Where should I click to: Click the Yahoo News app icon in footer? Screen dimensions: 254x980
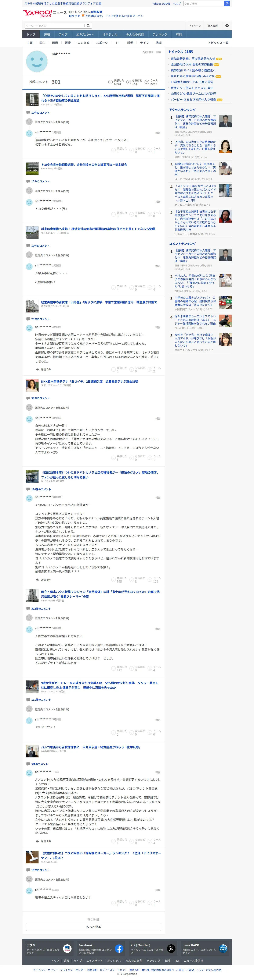click(x=67, y=948)
